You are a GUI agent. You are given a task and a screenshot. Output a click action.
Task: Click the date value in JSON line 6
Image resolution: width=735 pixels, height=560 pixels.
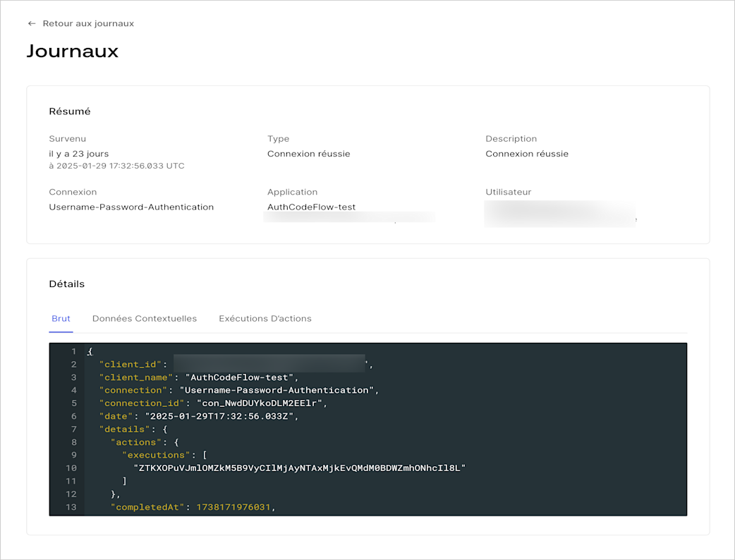point(219,416)
